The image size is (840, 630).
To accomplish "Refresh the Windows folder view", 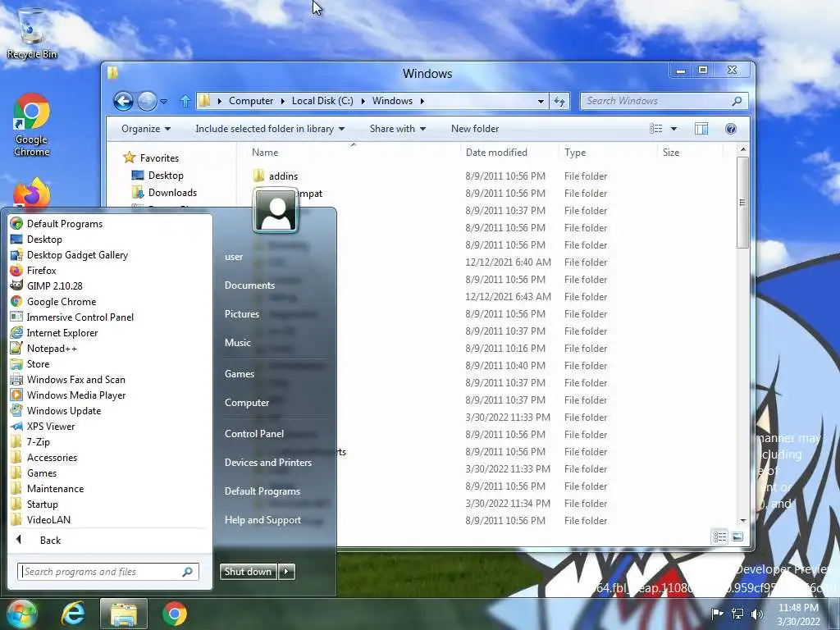I will pos(559,101).
